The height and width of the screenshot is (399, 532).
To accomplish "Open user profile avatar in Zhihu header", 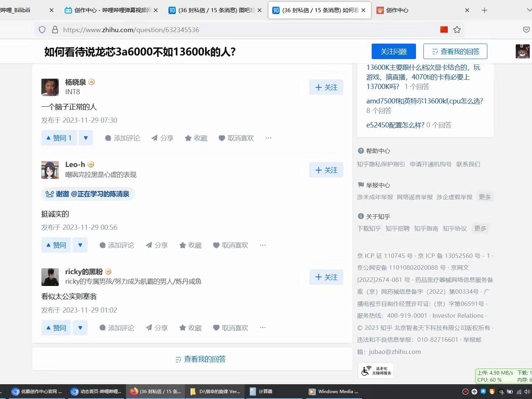I will click(522, 51).
